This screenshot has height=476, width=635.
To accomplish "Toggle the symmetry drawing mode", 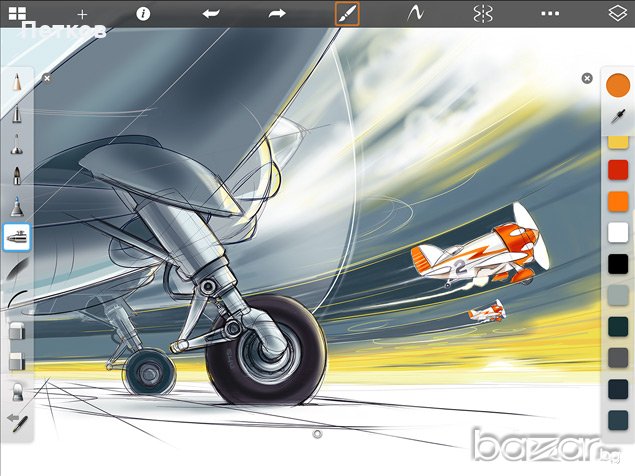I will pyautogui.click(x=482, y=14).
